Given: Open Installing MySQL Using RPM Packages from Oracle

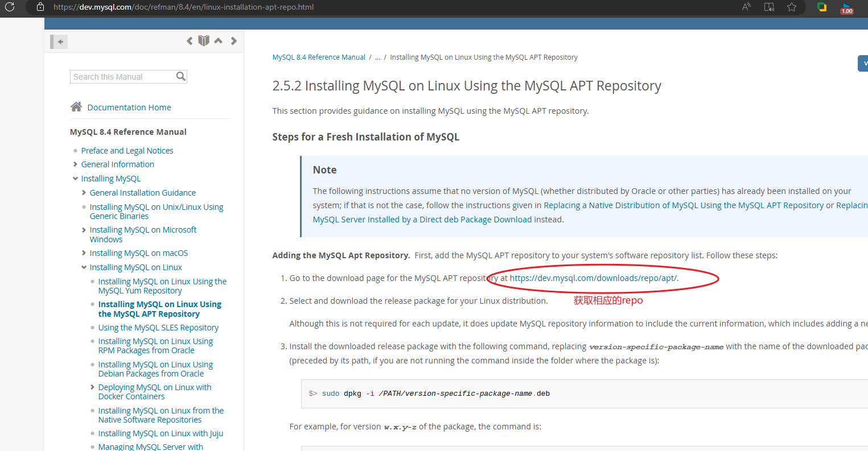Looking at the screenshot, I should coord(155,346).
